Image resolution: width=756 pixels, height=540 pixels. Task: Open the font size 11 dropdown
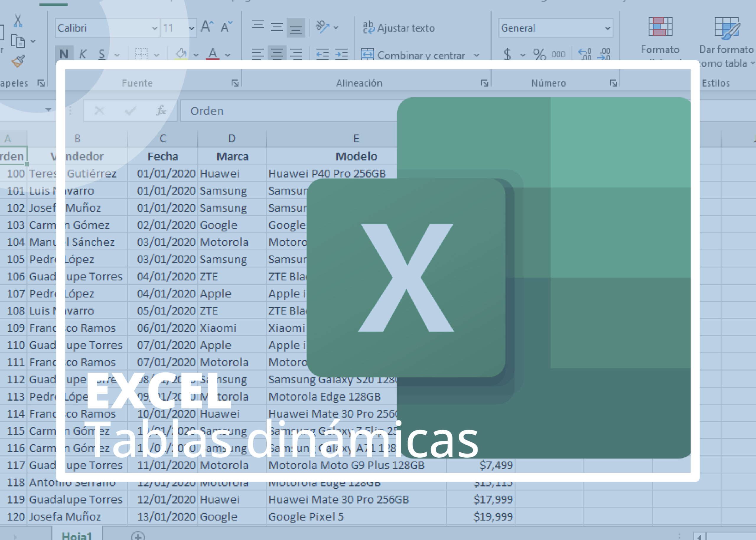(x=192, y=28)
